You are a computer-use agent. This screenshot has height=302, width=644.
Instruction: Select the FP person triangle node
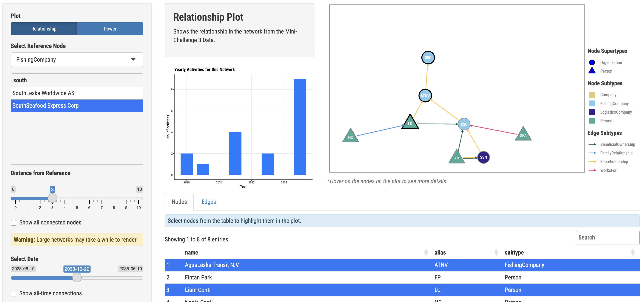456,158
